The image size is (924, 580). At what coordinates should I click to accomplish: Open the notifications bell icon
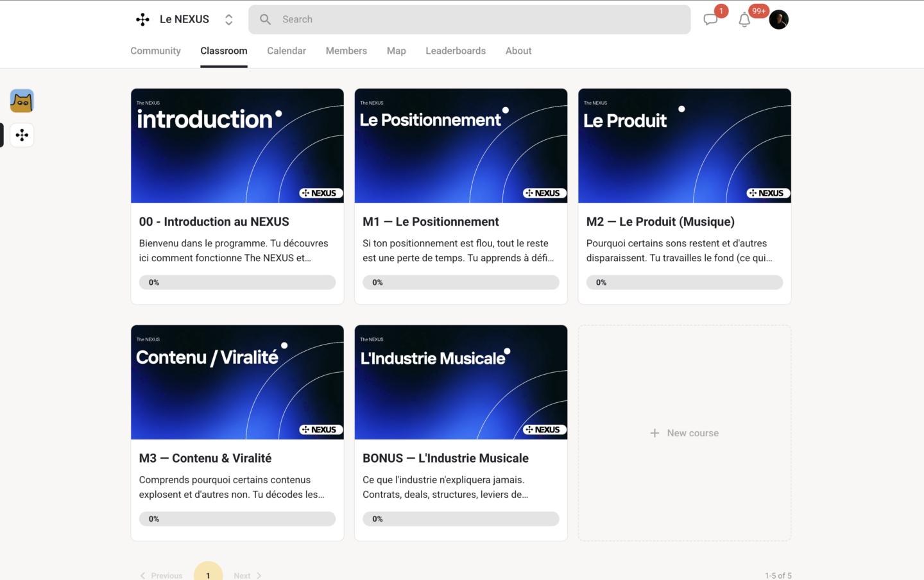coord(744,20)
